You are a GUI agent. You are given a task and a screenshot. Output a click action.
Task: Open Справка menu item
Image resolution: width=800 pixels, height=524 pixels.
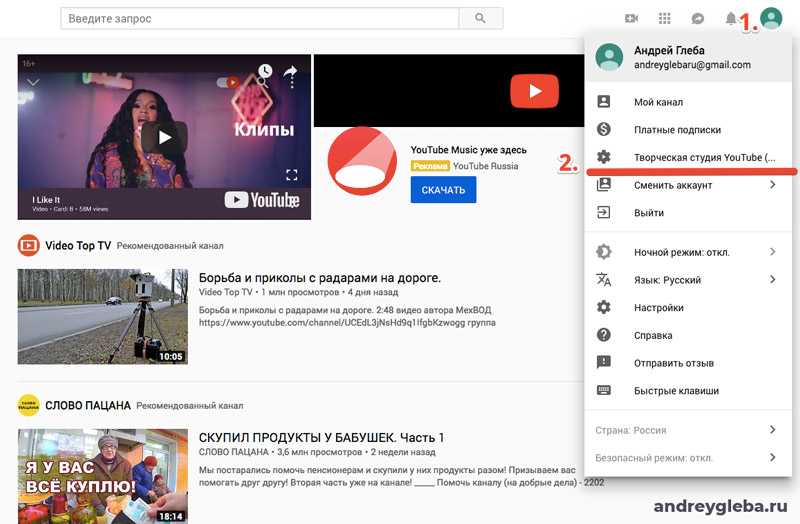click(688, 335)
